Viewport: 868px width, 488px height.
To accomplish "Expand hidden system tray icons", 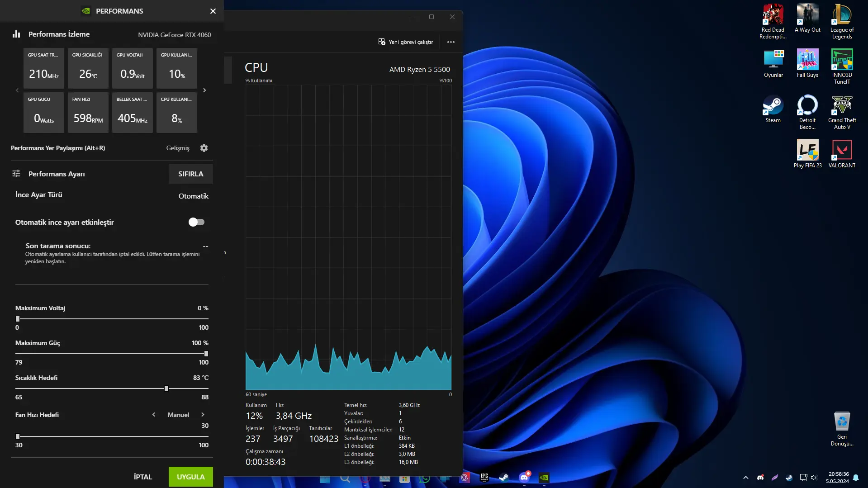I will click(x=746, y=478).
